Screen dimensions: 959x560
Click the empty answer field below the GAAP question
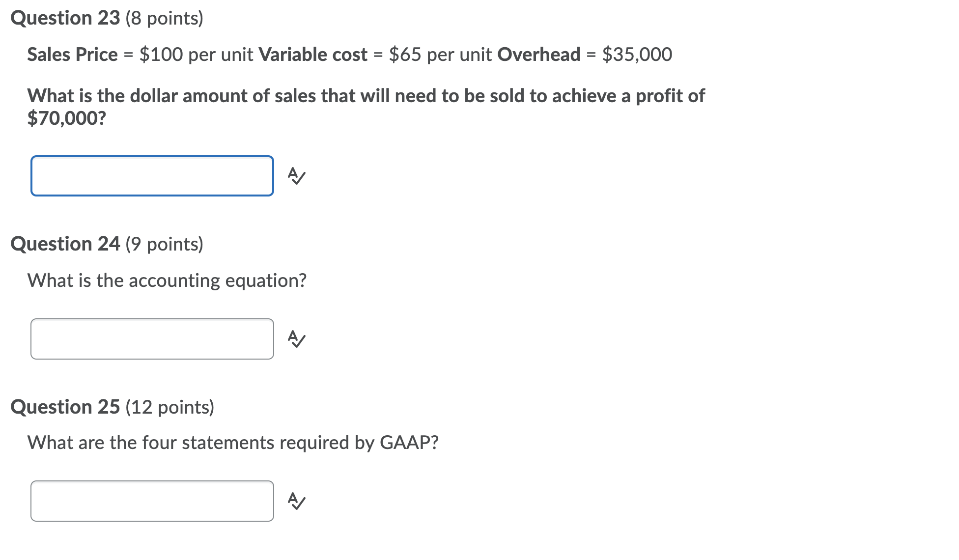click(x=152, y=501)
